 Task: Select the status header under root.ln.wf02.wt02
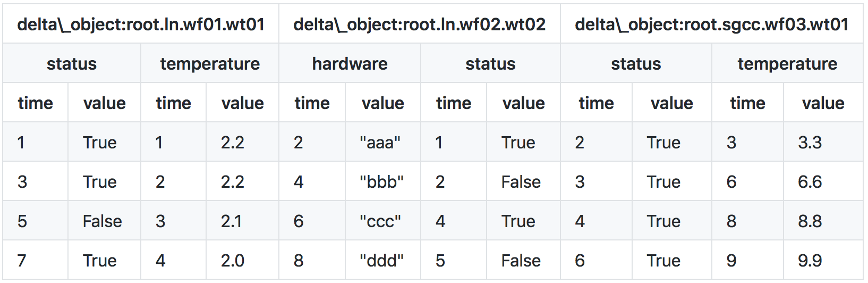(490, 64)
